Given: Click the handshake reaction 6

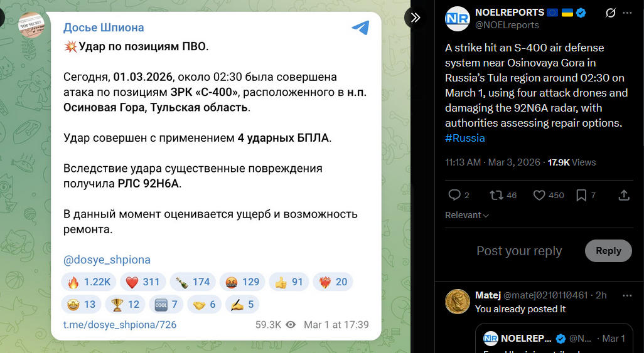Looking at the screenshot, I should pyautogui.click(x=204, y=304).
